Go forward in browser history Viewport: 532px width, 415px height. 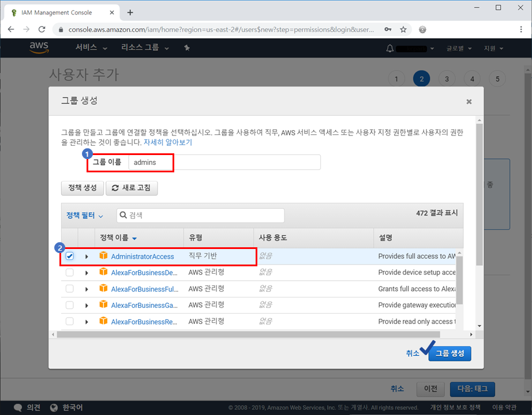[x=26, y=29]
